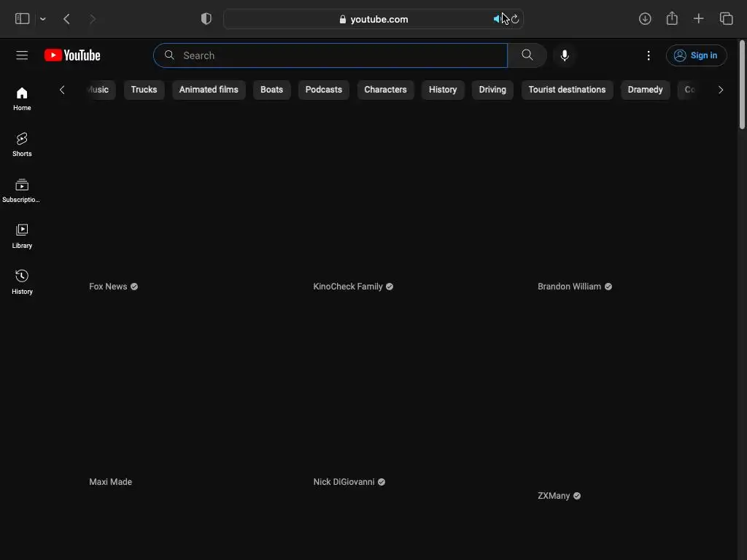Click the YouTube logo
Viewport: 747px width, 560px height.
pos(72,55)
